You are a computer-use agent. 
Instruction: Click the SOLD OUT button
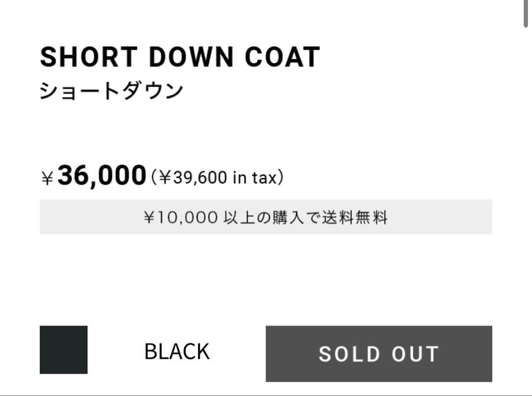tap(378, 353)
